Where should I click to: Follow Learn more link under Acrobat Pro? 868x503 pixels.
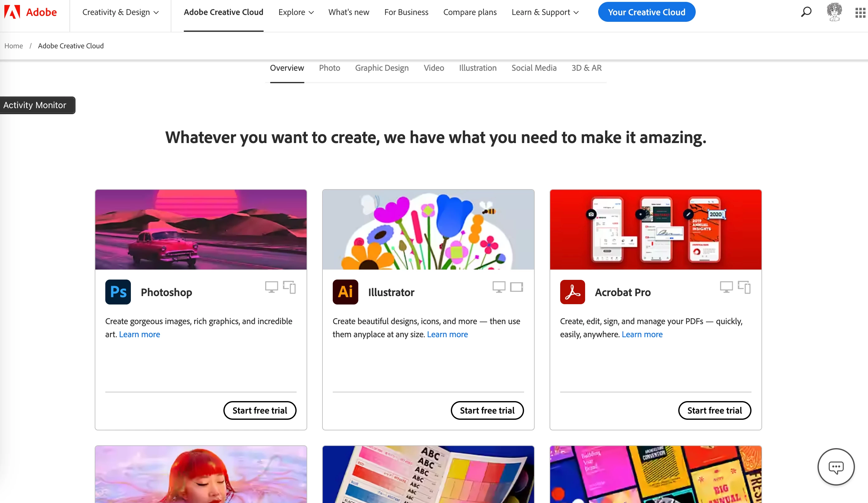pos(642,334)
